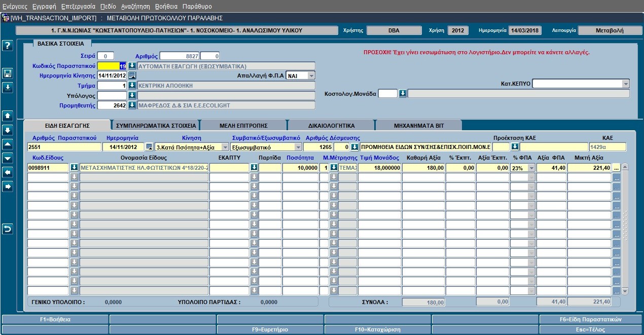
Task: Open ΕΚΑΠΤΥ lookup in first item row
Action: pos(254,167)
